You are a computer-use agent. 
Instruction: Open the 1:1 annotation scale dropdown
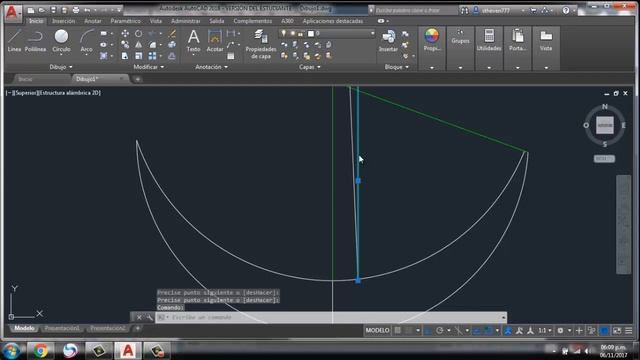coord(545,330)
